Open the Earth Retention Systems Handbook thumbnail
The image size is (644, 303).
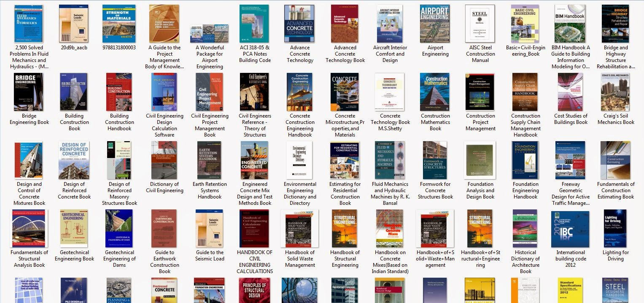[x=209, y=160]
